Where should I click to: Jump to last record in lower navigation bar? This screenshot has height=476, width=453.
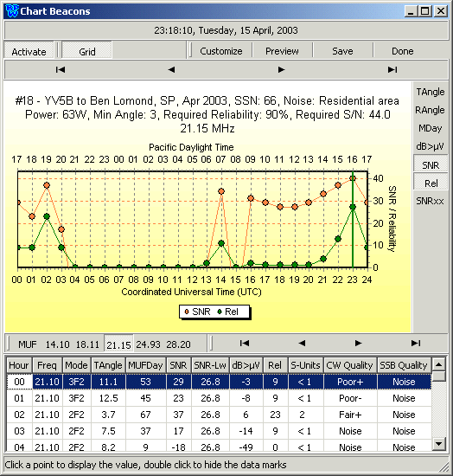[416, 343]
